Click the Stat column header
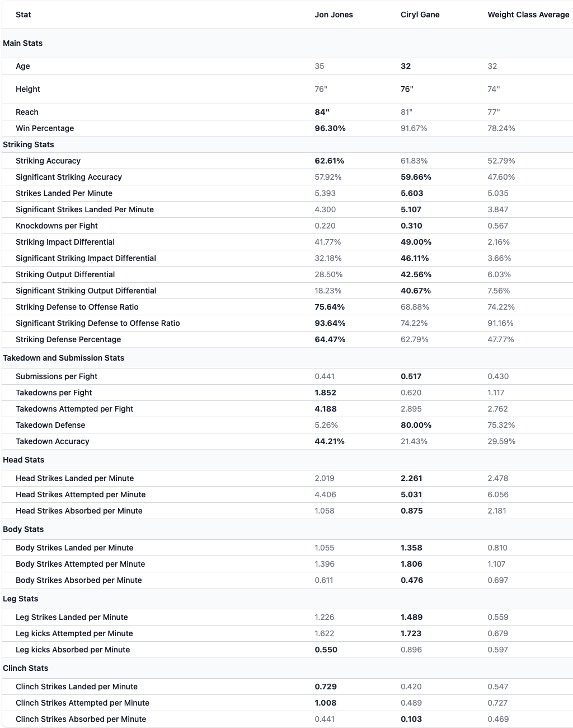This screenshot has height=728, width=573. pyautogui.click(x=24, y=15)
